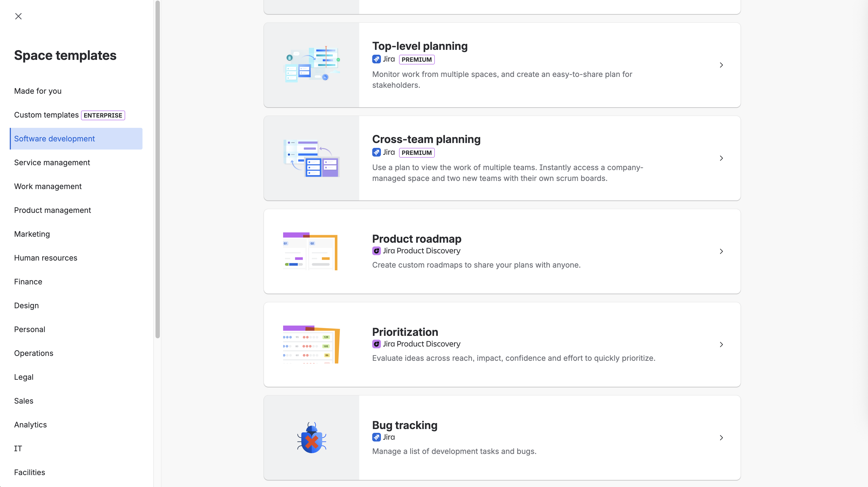Viewport: 868px width, 487px height.
Task: Click the Jira Product Discovery icon under Product roadmap
Action: (376, 251)
